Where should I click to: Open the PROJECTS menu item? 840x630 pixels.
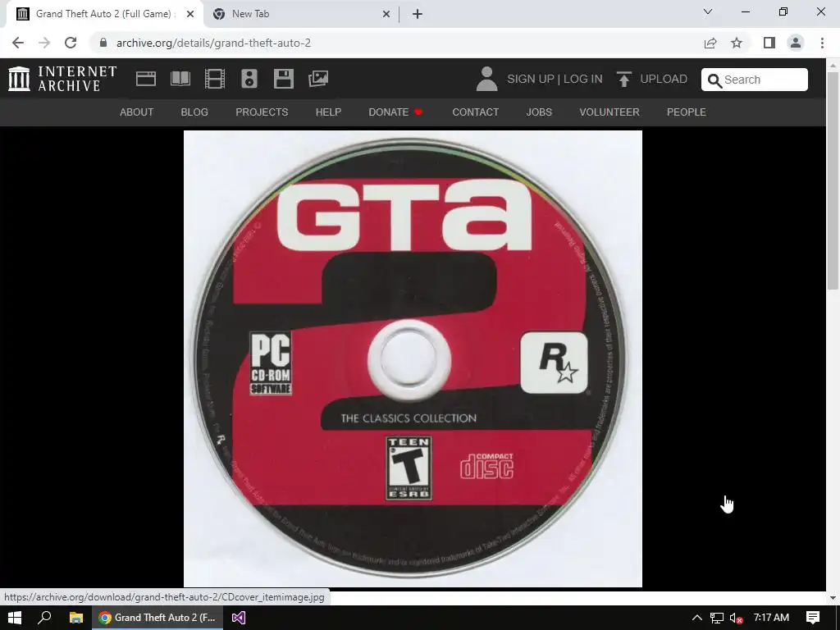click(x=262, y=112)
